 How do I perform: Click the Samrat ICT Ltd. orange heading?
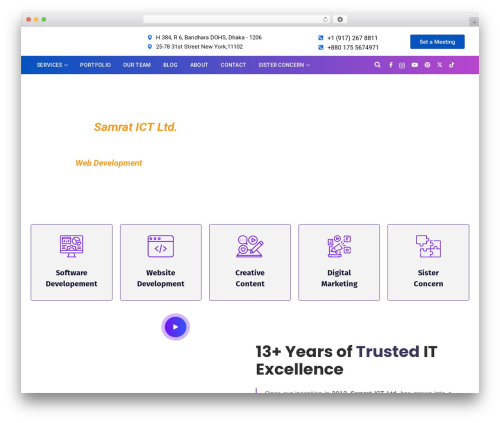[135, 127]
